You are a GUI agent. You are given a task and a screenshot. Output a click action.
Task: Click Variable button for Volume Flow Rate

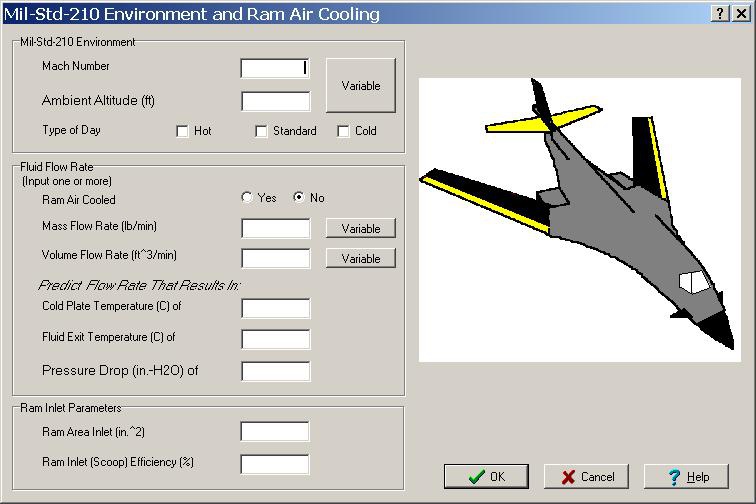click(361, 258)
